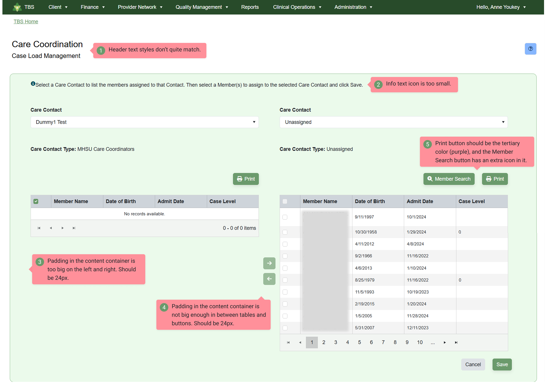This screenshot has height=392, width=546.
Task: Go to next page in right table pager
Action: point(445,342)
